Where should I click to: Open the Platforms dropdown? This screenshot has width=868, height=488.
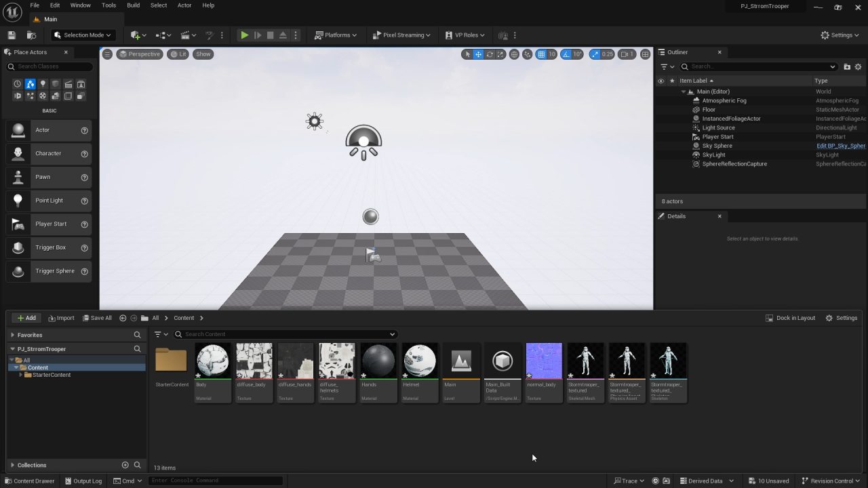click(x=336, y=35)
